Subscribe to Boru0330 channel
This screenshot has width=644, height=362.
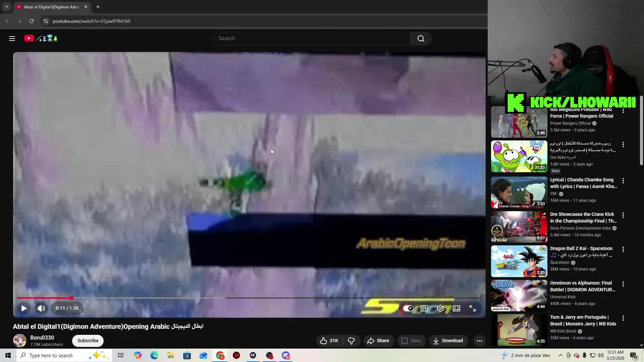pyautogui.click(x=88, y=340)
